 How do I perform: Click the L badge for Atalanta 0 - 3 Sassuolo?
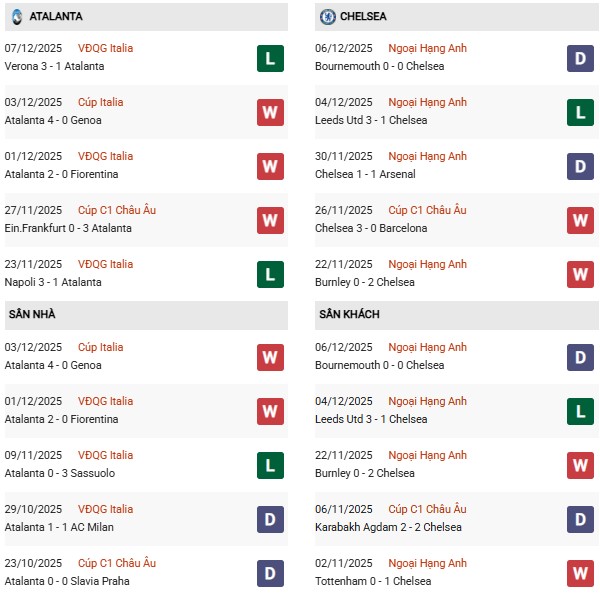(x=270, y=465)
